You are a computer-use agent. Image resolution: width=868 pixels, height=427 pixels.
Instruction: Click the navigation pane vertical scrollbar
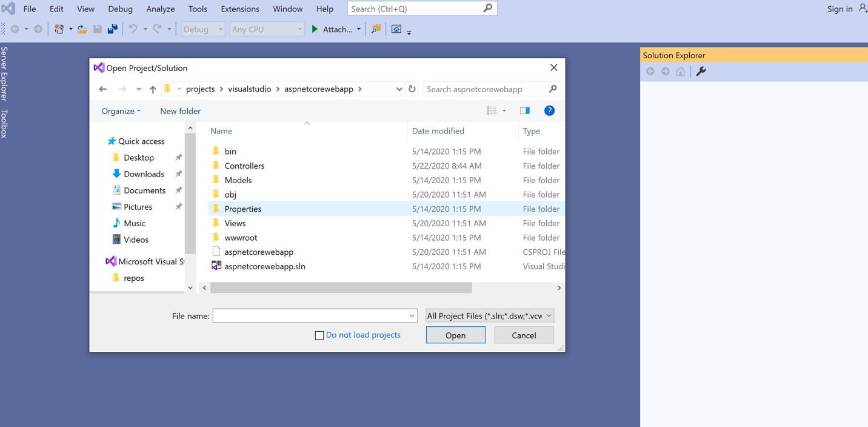pos(190,193)
